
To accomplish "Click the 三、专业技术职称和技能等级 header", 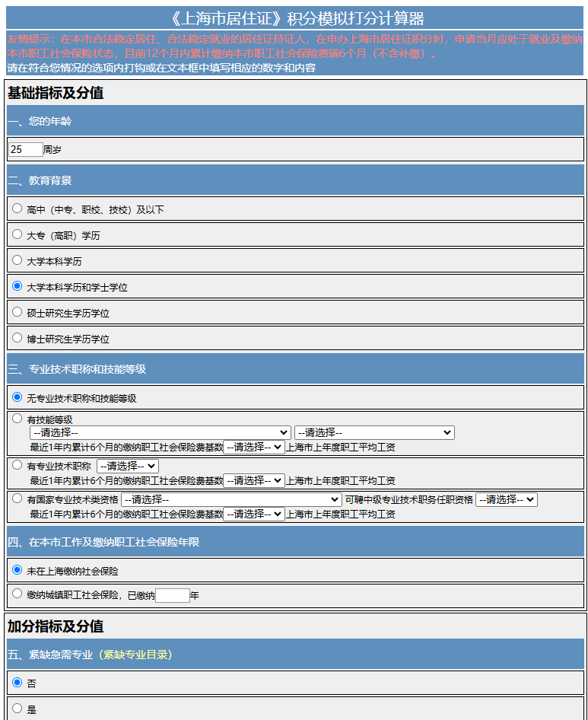I will [296, 368].
